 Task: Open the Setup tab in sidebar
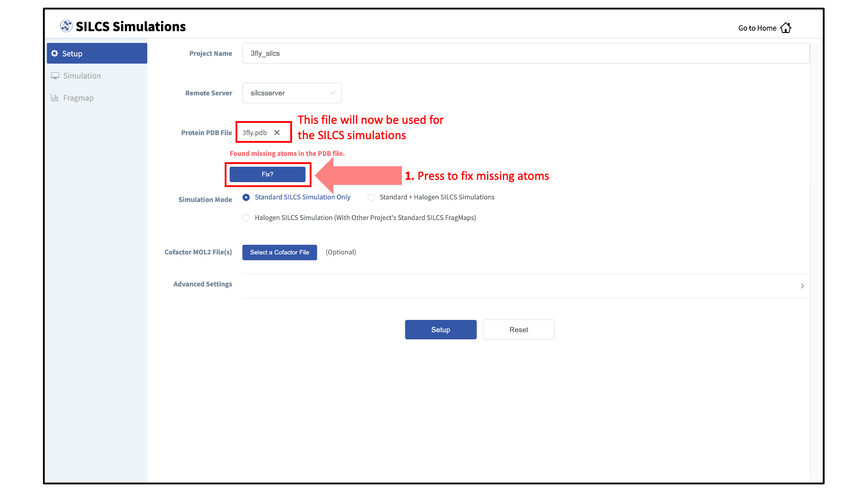click(x=97, y=53)
